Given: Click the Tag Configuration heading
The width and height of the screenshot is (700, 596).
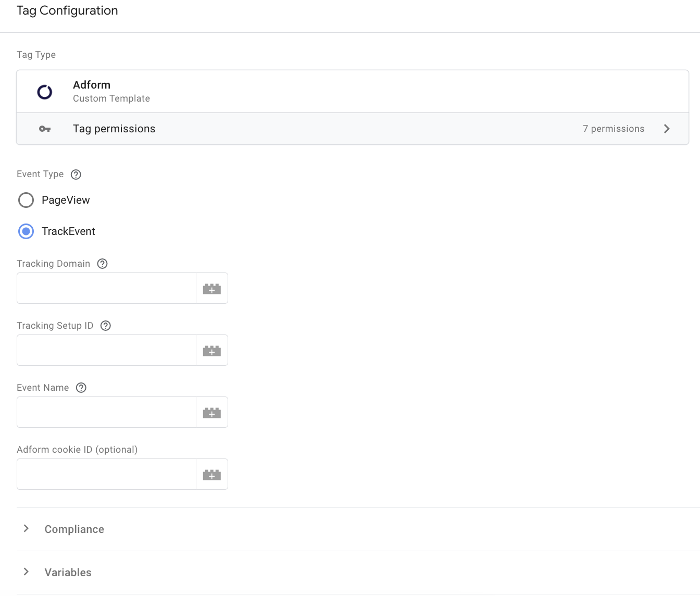Looking at the screenshot, I should click(x=67, y=10).
